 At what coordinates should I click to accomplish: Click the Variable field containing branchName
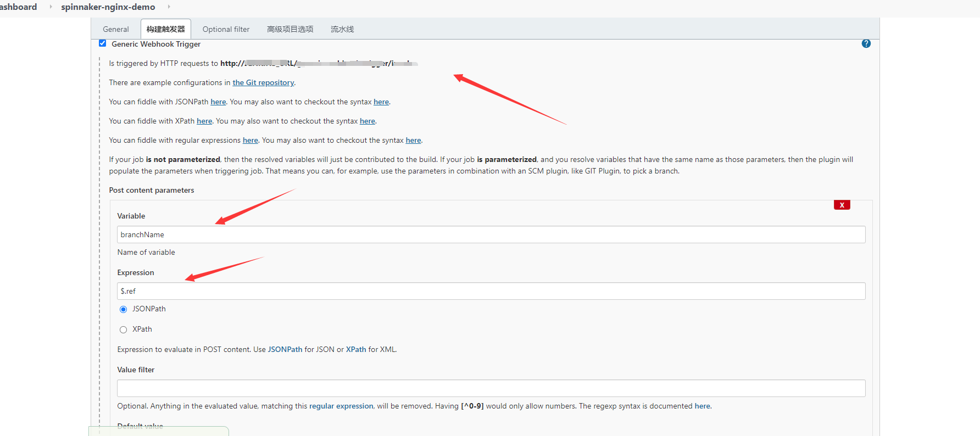(x=491, y=234)
